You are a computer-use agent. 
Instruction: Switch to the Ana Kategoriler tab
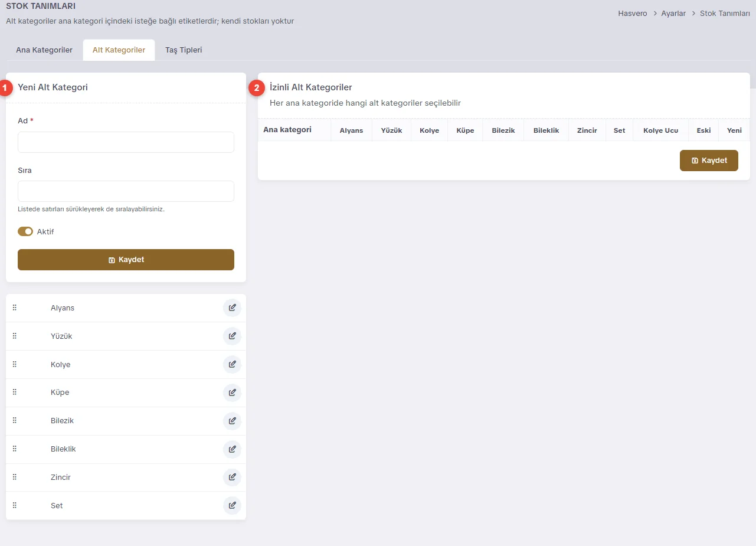44,50
